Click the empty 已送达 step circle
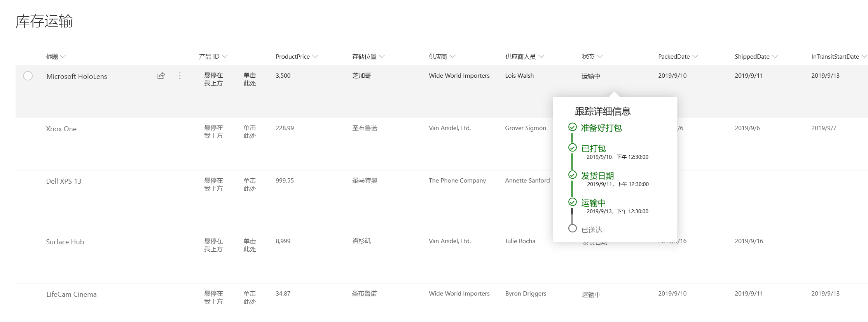Image resolution: width=868 pixels, height=322 pixels. point(572,228)
